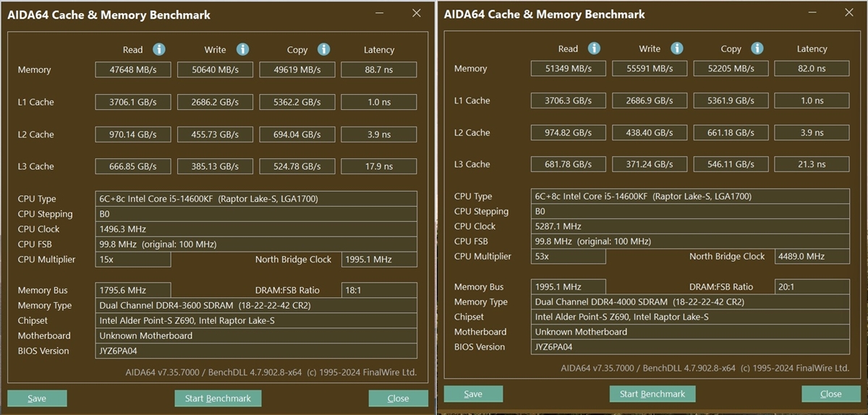The width and height of the screenshot is (868, 415).
Task: Click North Bridge Clock 1995.1 MHz
Action: point(379,260)
